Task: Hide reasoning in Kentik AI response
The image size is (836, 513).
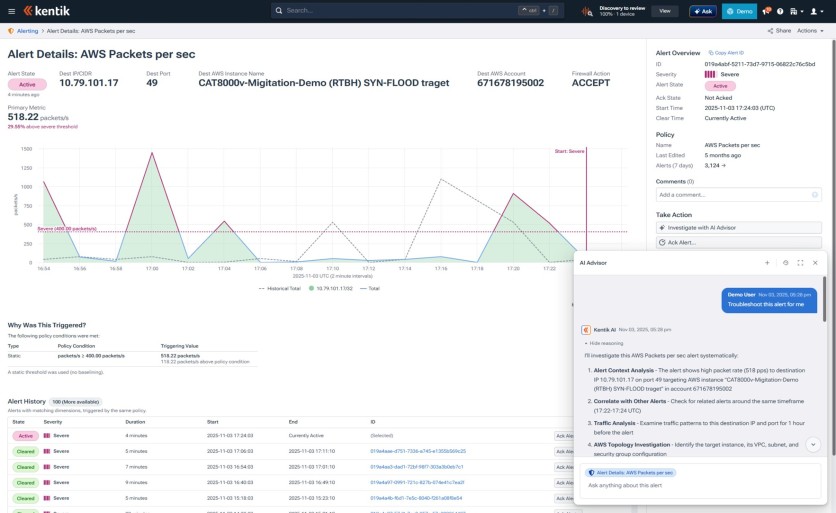Action: (606, 341)
